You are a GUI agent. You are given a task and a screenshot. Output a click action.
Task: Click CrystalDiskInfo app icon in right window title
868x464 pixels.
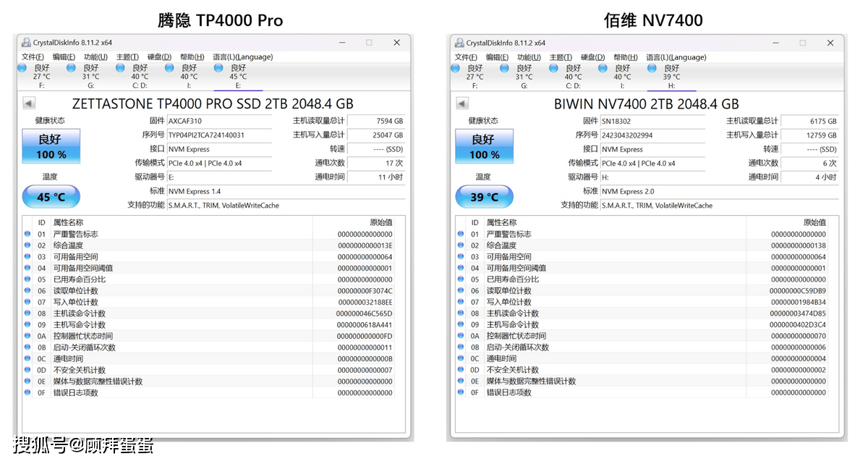(459, 43)
